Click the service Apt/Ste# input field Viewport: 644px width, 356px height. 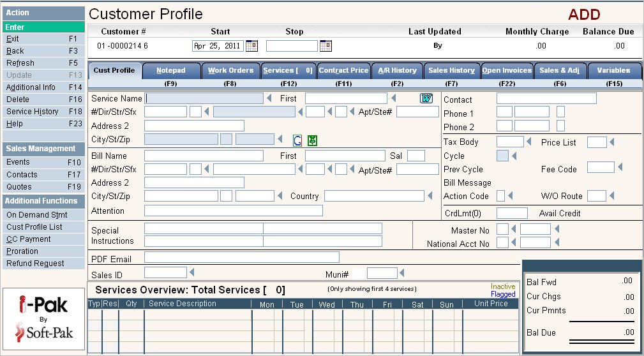click(x=417, y=112)
